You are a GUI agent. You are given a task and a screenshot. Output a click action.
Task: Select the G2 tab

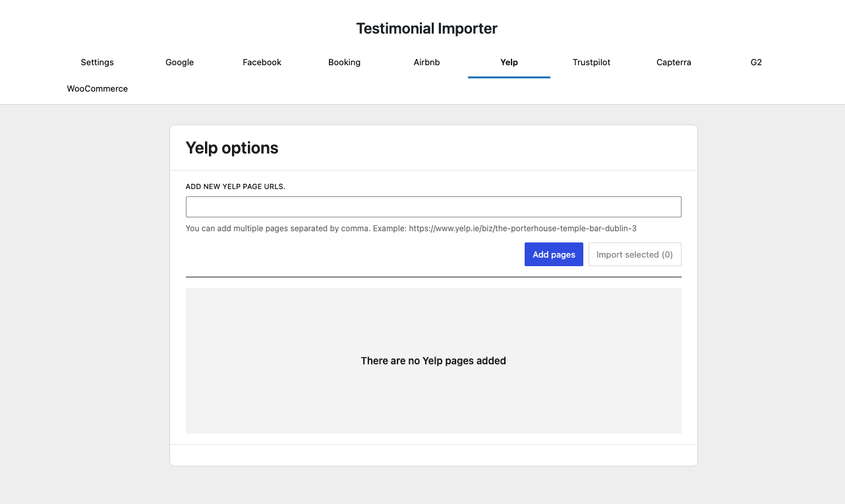coord(756,63)
